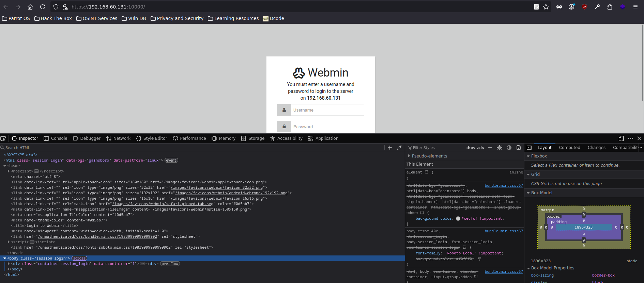Click the Search HTML field
Screen dimensions: 644x283
click(x=193, y=148)
